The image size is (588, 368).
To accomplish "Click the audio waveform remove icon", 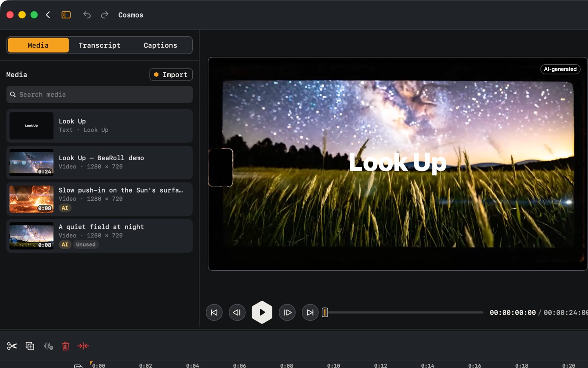I will coord(48,346).
